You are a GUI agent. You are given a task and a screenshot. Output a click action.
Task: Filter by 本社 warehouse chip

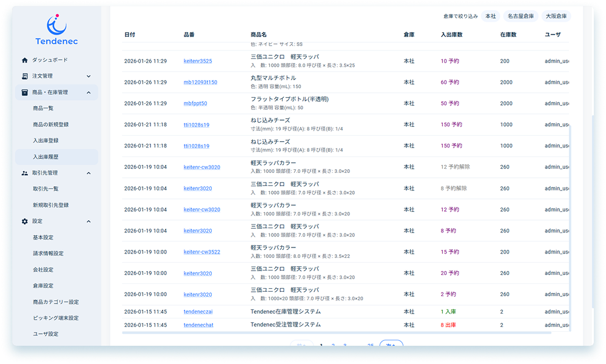(490, 16)
